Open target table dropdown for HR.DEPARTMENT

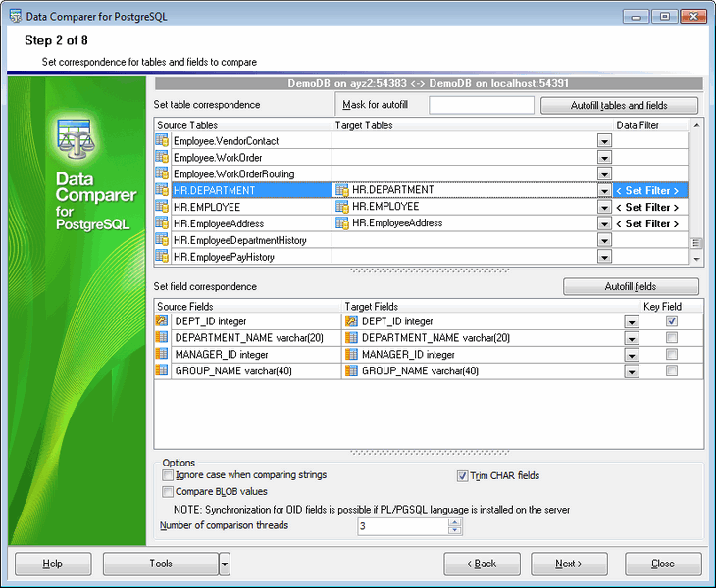[x=604, y=191]
